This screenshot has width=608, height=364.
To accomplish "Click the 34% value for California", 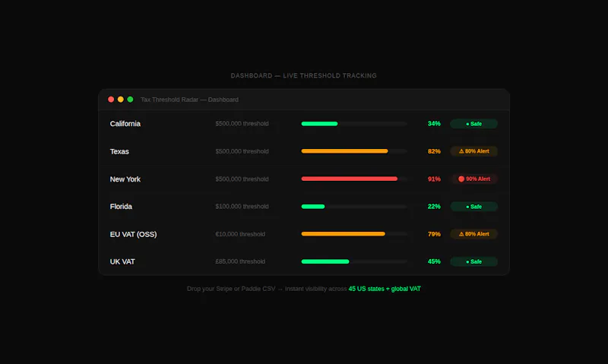I will pos(434,124).
